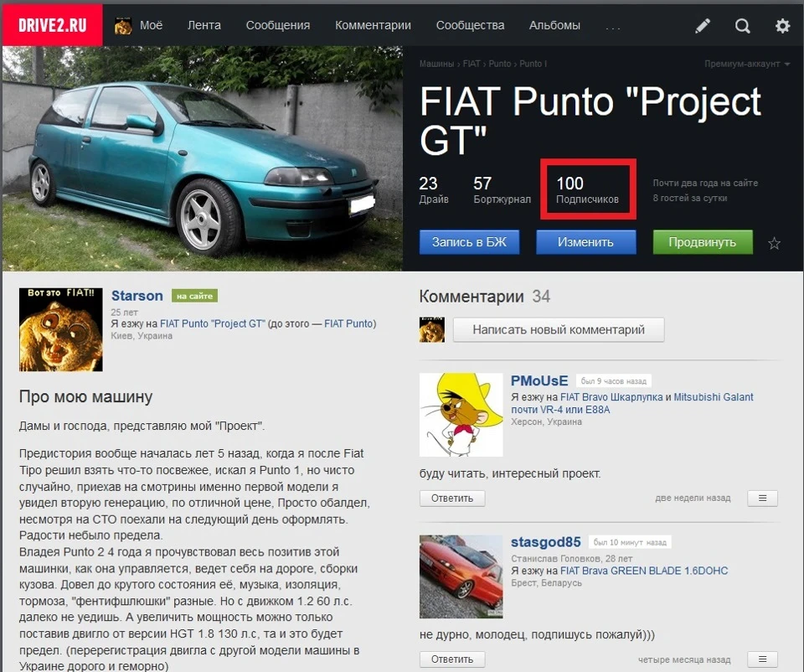Click the green Продвинуть button
This screenshot has width=804, height=672.
pos(703,242)
